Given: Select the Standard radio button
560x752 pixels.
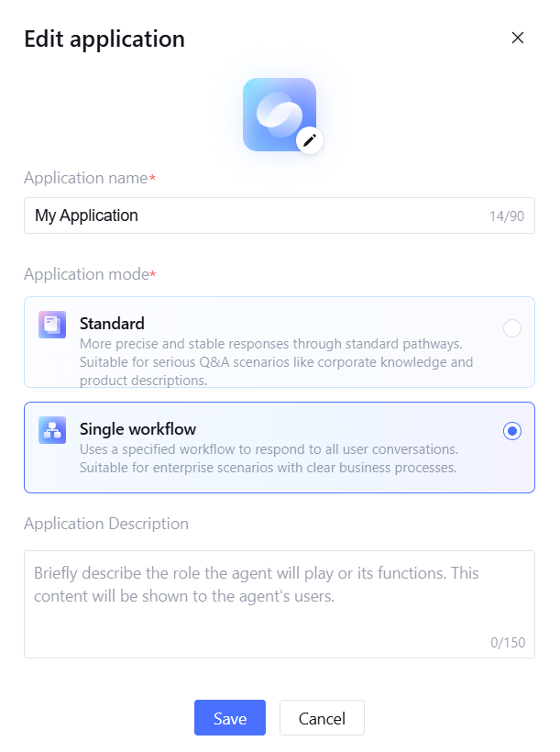Looking at the screenshot, I should click(512, 328).
